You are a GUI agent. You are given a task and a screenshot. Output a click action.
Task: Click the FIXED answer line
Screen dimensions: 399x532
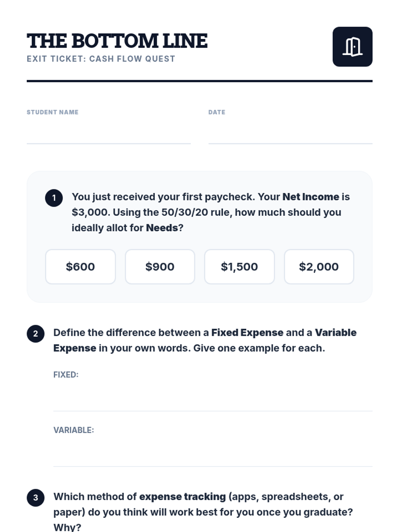(x=213, y=399)
